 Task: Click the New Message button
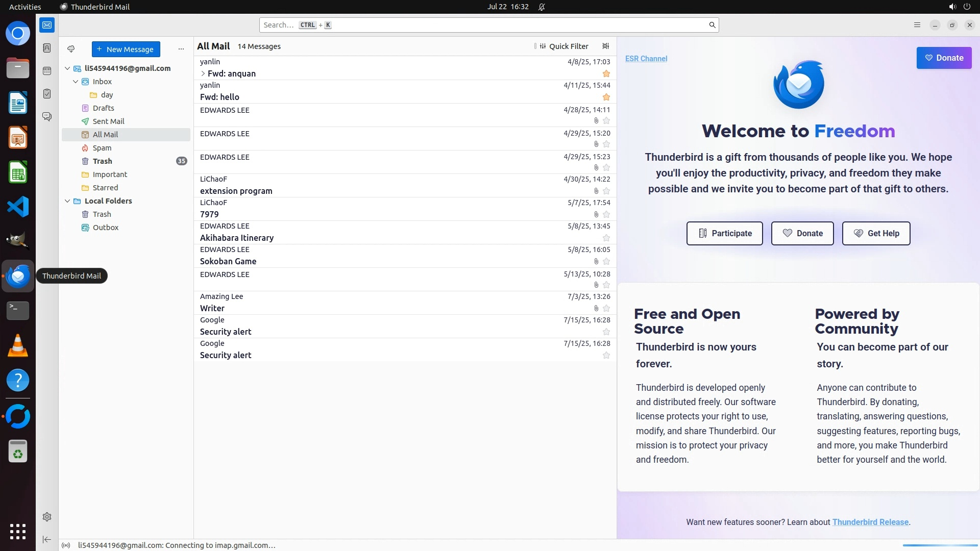tap(126, 49)
